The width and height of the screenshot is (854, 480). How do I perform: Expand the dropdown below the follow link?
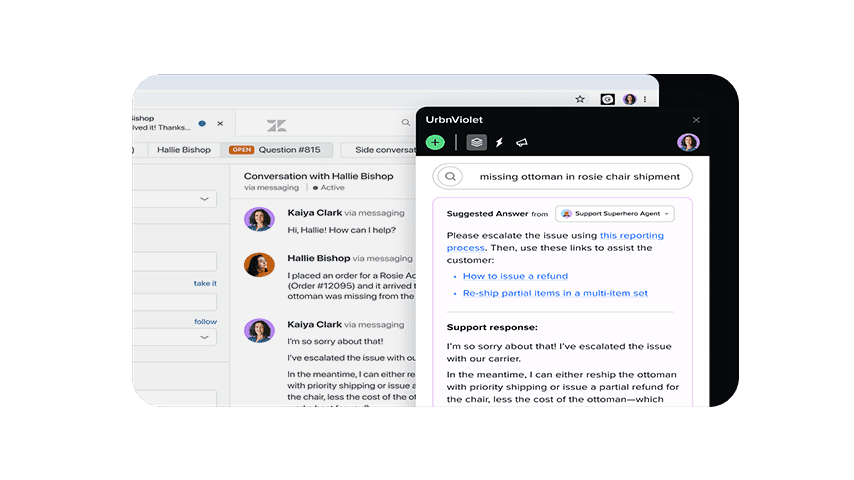[175, 338]
